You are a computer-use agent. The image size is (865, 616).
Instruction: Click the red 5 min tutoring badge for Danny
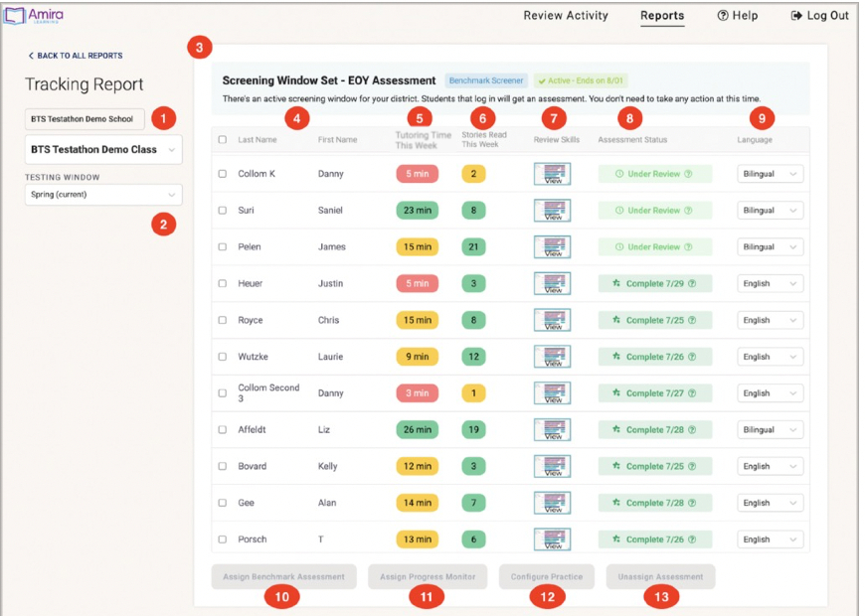(x=419, y=173)
